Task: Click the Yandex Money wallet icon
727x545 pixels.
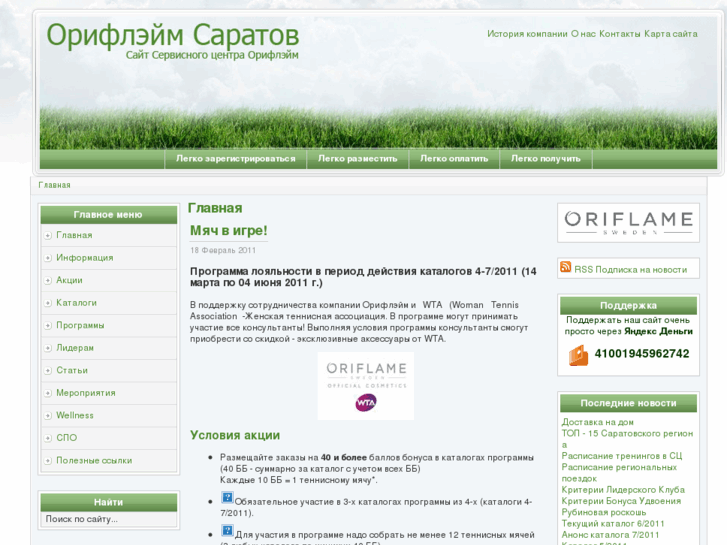Action: pyautogui.click(x=578, y=355)
